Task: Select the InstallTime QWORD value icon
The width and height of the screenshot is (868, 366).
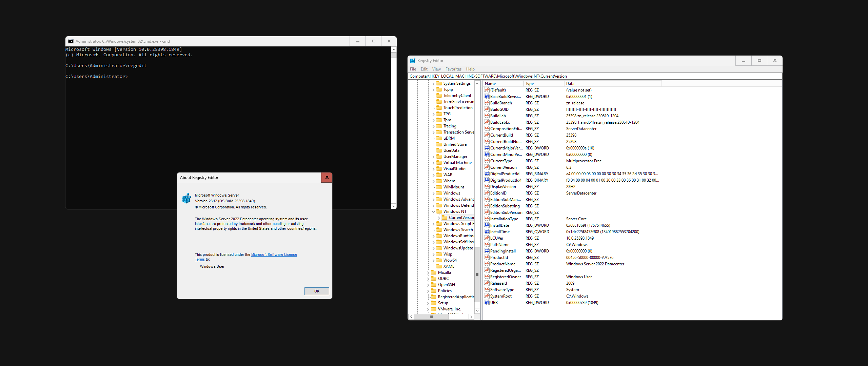Action: coord(487,231)
